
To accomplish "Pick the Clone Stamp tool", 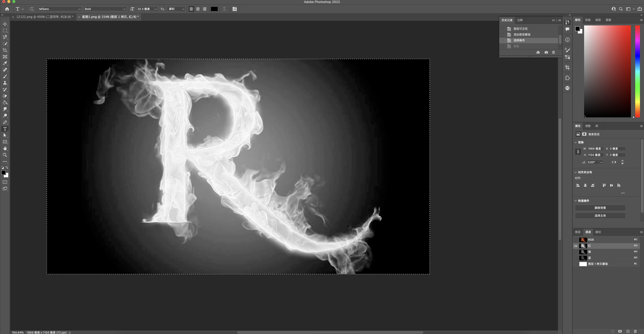I will [5, 83].
